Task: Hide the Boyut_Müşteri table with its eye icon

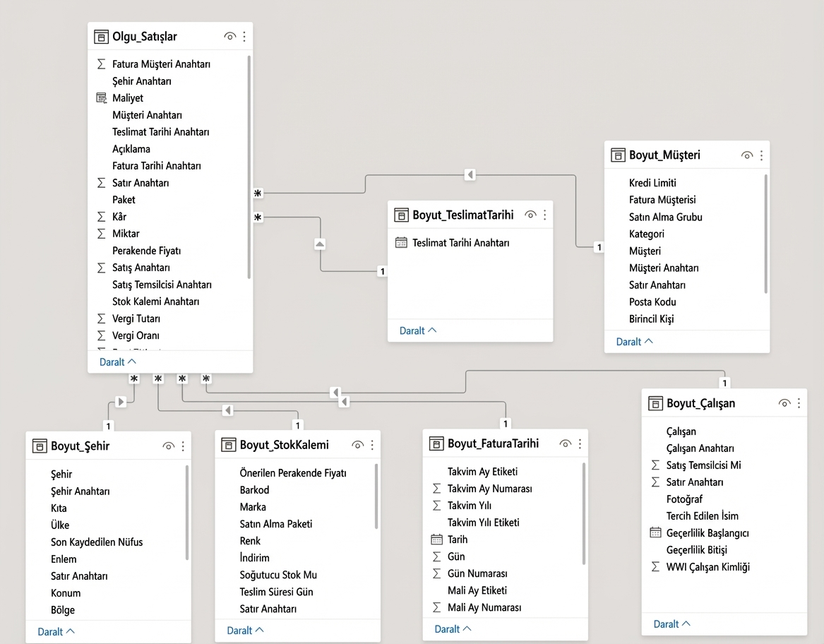Action: pyautogui.click(x=747, y=154)
